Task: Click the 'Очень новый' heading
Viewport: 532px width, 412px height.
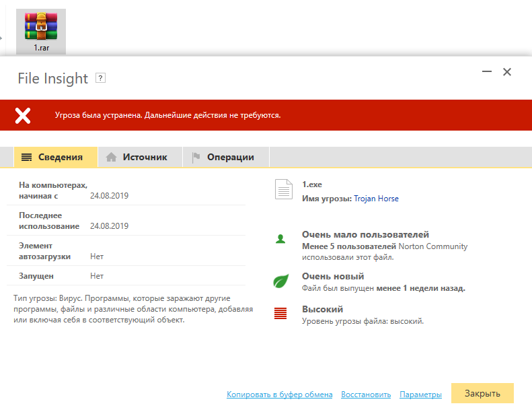Action: point(333,277)
